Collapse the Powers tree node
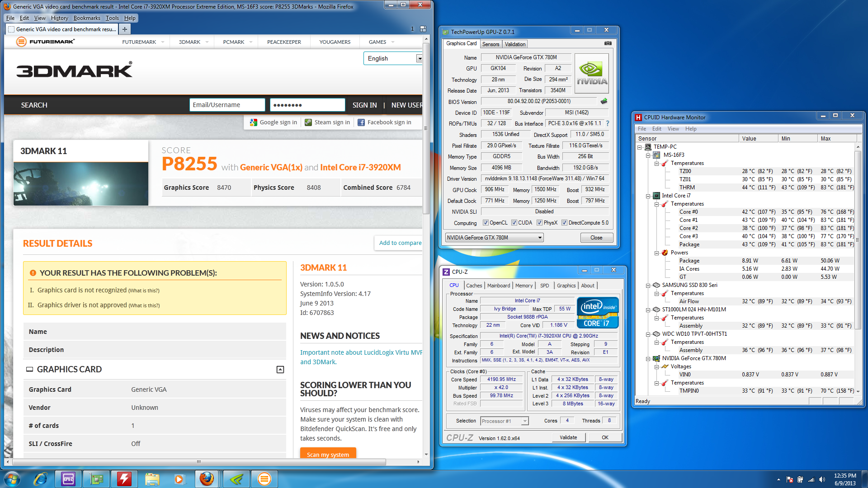The height and width of the screenshot is (488, 868). coord(656,253)
